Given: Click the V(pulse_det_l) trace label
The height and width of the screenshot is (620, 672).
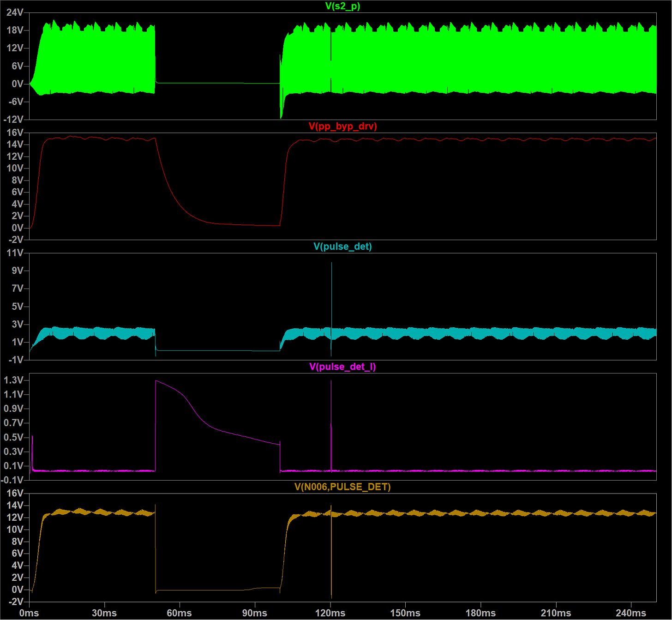Looking at the screenshot, I should 342,367.
